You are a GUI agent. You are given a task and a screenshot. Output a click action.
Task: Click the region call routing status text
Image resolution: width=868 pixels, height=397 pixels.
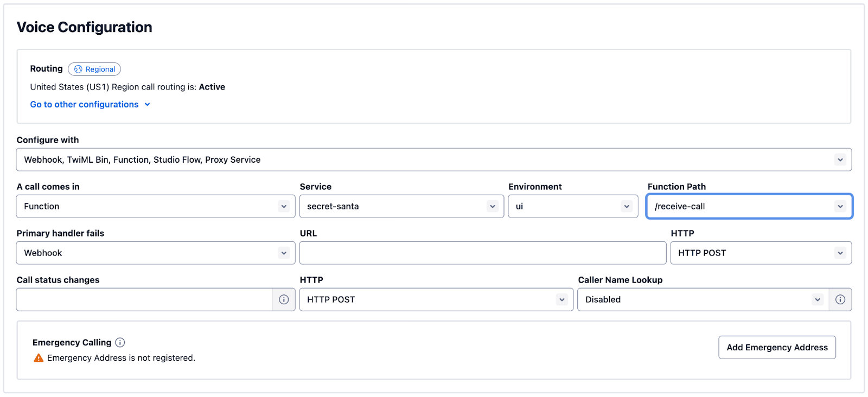(127, 87)
